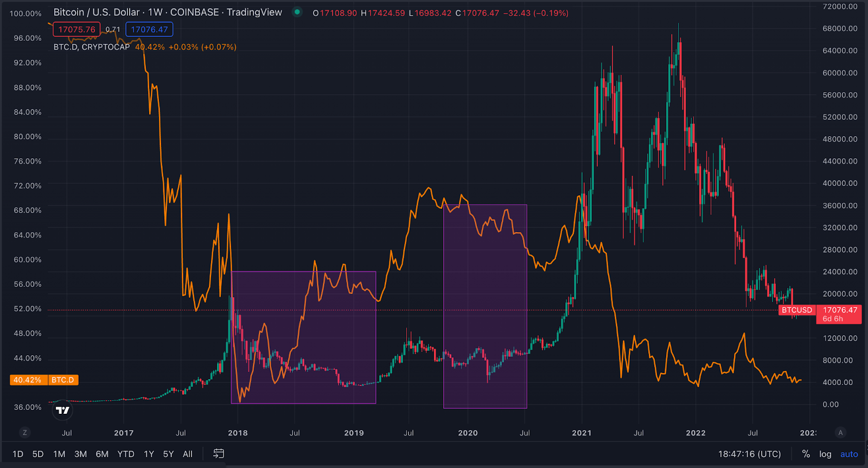Select the 6M time range

[102, 454]
